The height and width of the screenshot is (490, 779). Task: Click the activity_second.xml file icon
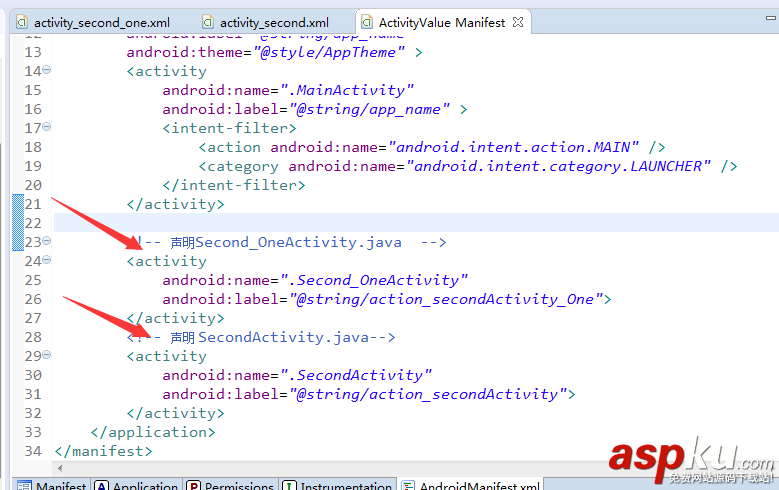point(207,22)
